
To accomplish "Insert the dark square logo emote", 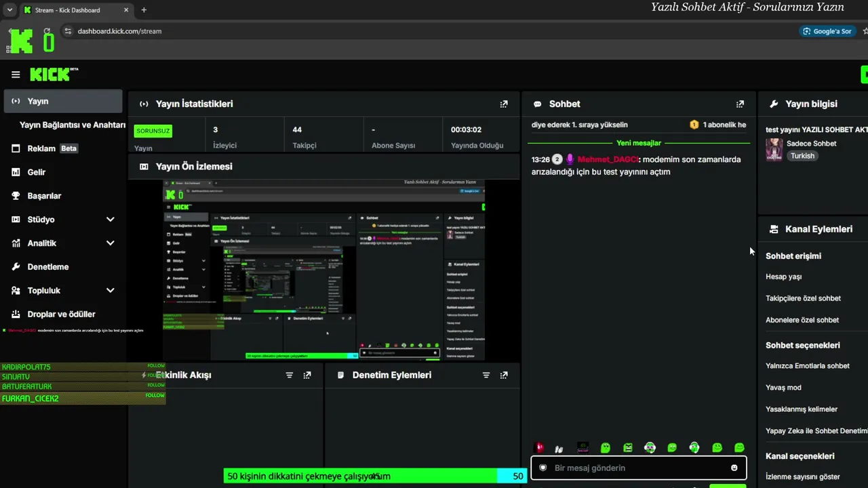I will (x=583, y=447).
